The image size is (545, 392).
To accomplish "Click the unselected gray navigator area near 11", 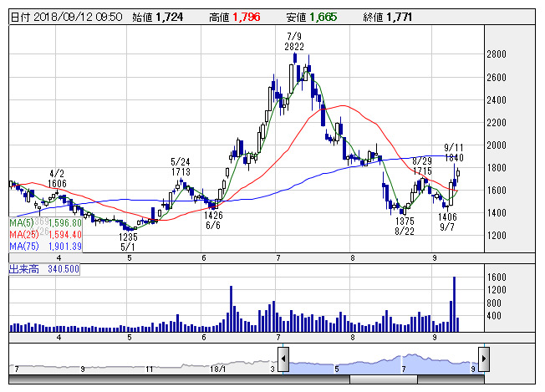I will [149, 361].
